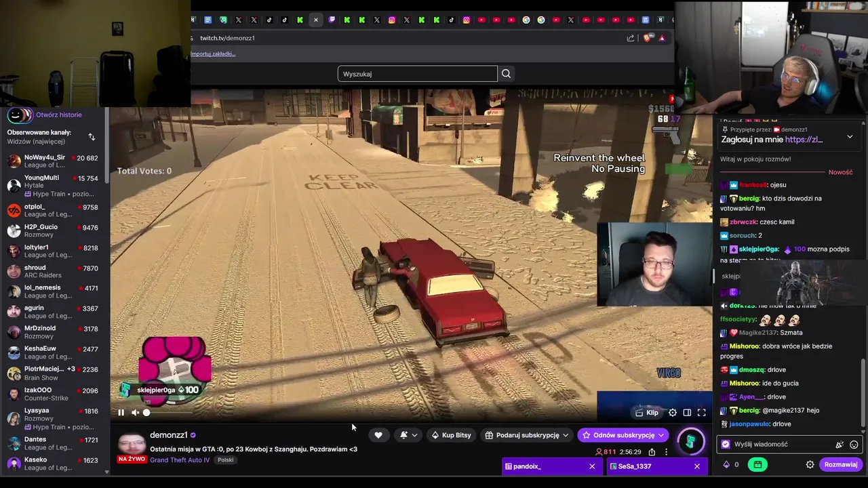Enter fullscreen mode
The image size is (868, 488).
702,412
